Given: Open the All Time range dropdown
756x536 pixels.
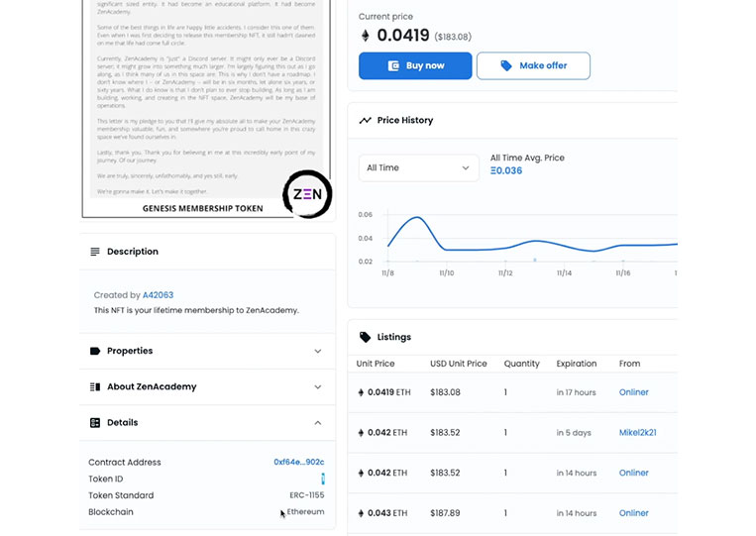Looking at the screenshot, I should pyautogui.click(x=418, y=167).
